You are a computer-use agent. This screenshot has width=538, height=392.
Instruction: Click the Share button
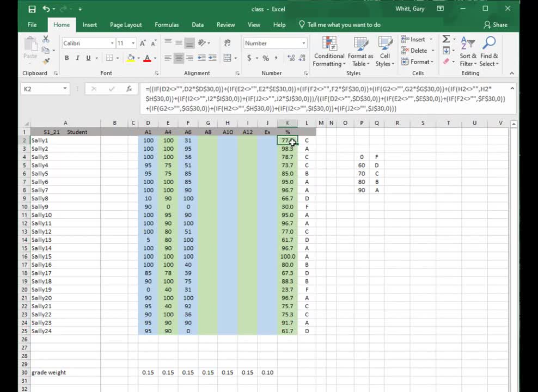pos(496,24)
